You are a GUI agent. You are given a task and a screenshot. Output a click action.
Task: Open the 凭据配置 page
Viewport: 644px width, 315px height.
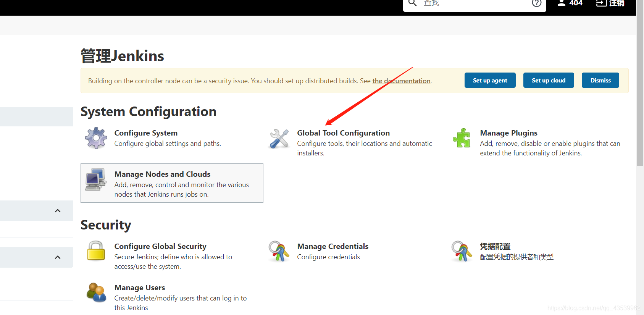[495, 246]
